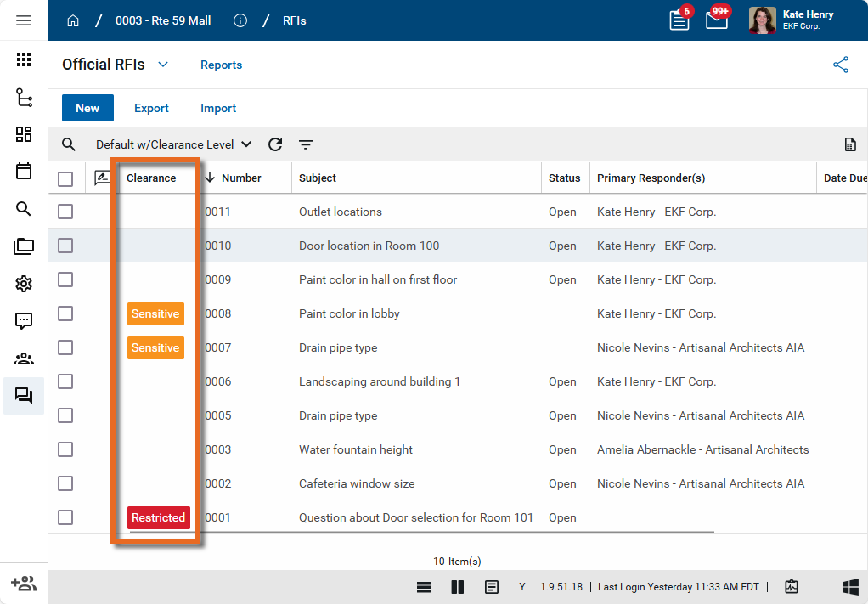
Task: Open the Default w/Clearance Level view dropdown
Action: pyautogui.click(x=173, y=144)
